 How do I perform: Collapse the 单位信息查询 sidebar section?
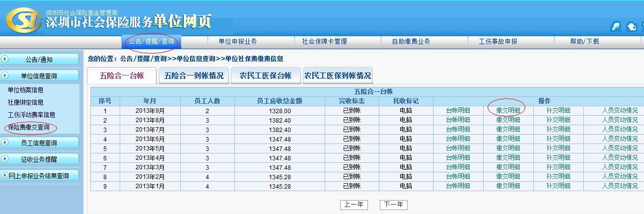click(x=39, y=76)
